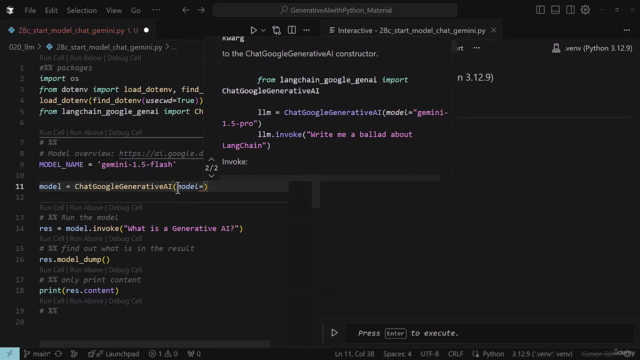Click Run Cell above line 13
The width and height of the screenshot is (640, 360).
coord(52,207)
